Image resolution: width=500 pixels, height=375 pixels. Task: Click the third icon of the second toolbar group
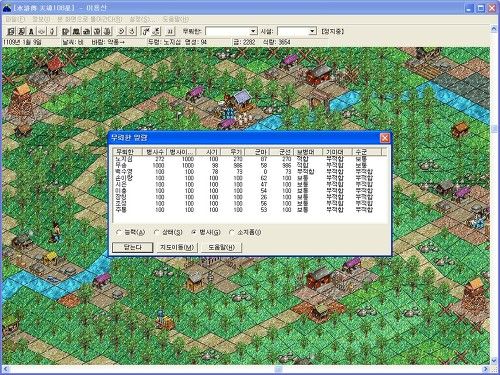tap(86, 31)
